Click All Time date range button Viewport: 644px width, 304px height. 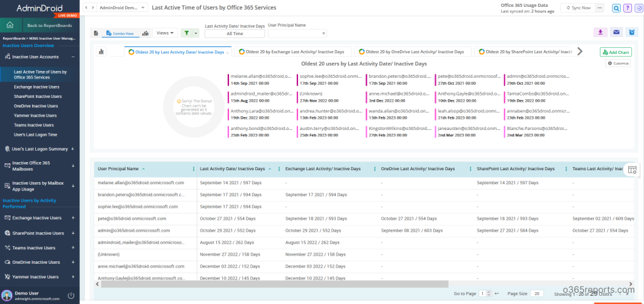235,34
